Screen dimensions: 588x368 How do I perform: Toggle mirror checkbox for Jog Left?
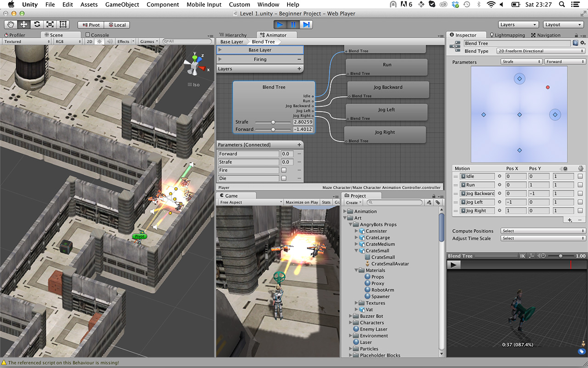pyautogui.click(x=581, y=202)
